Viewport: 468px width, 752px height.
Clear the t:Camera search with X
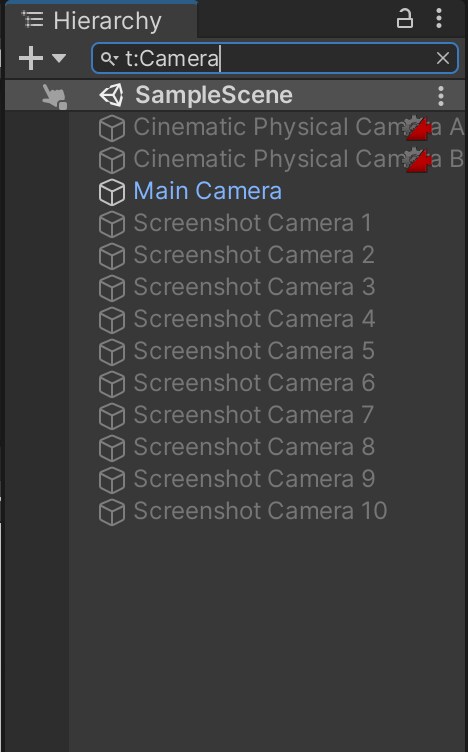coord(443,58)
